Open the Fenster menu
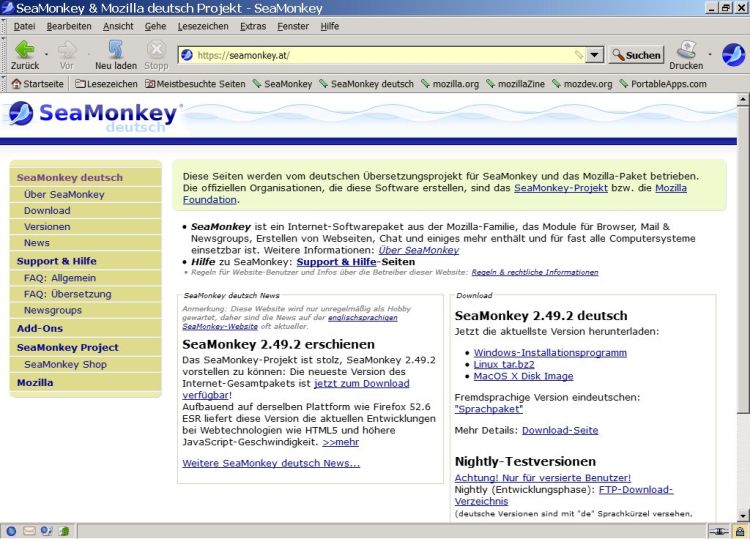Viewport: 750px width, 539px height. 293,26
